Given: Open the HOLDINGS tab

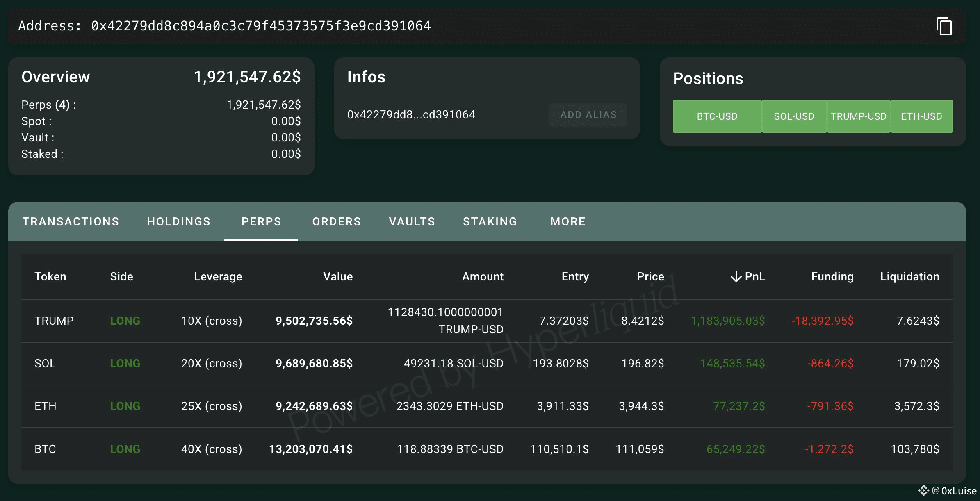Looking at the screenshot, I should pyautogui.click(x=179, y=222).
